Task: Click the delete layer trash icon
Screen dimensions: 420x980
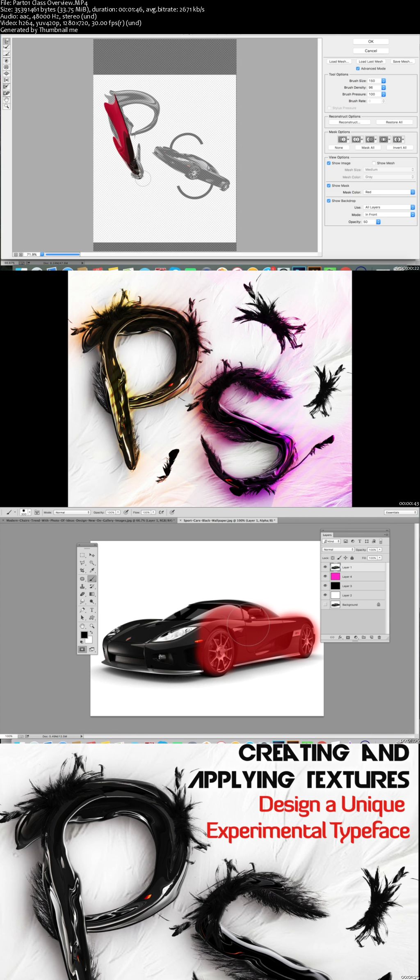Action: pos(379,637)
